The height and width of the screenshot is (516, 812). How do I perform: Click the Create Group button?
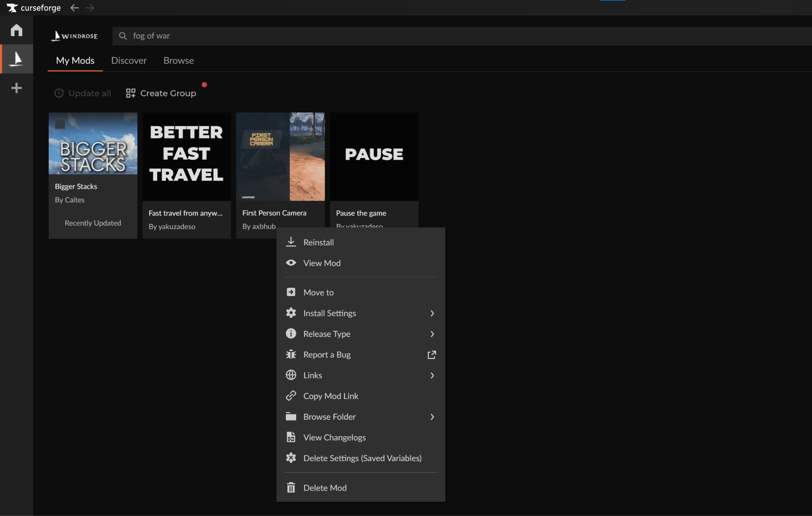(x=161, y=93)
